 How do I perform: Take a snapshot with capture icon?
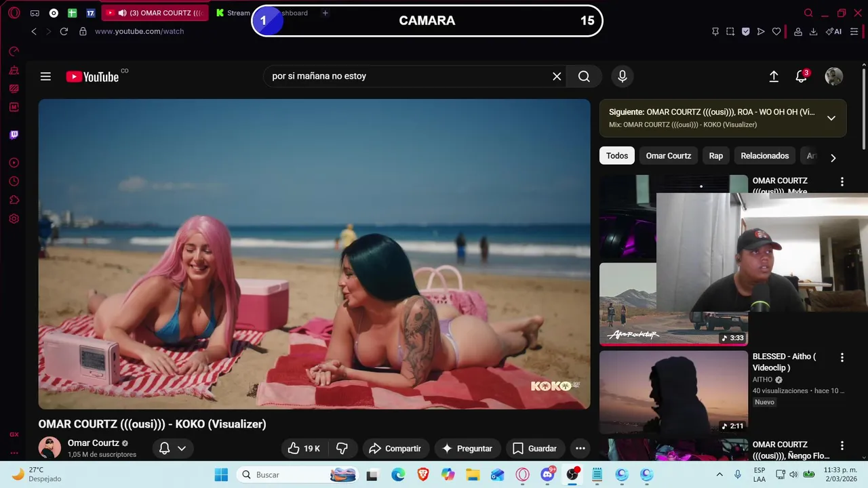pos(730,31)
